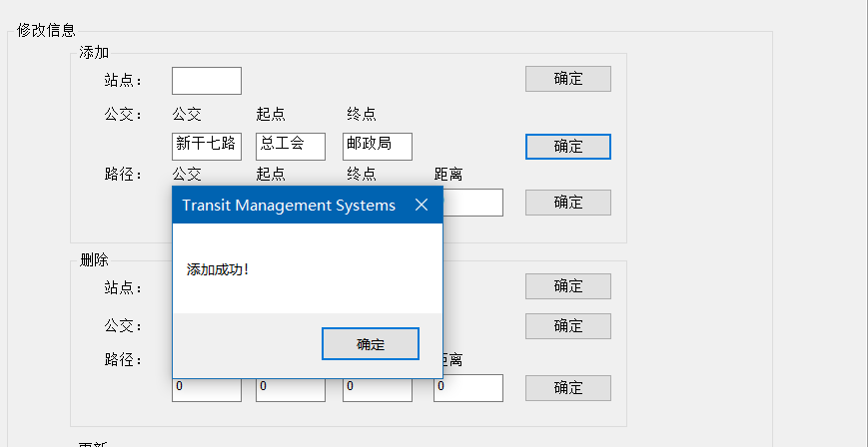Select the field containing 新干七路
The height and width of the screenshot is (447, 868).
207,146
